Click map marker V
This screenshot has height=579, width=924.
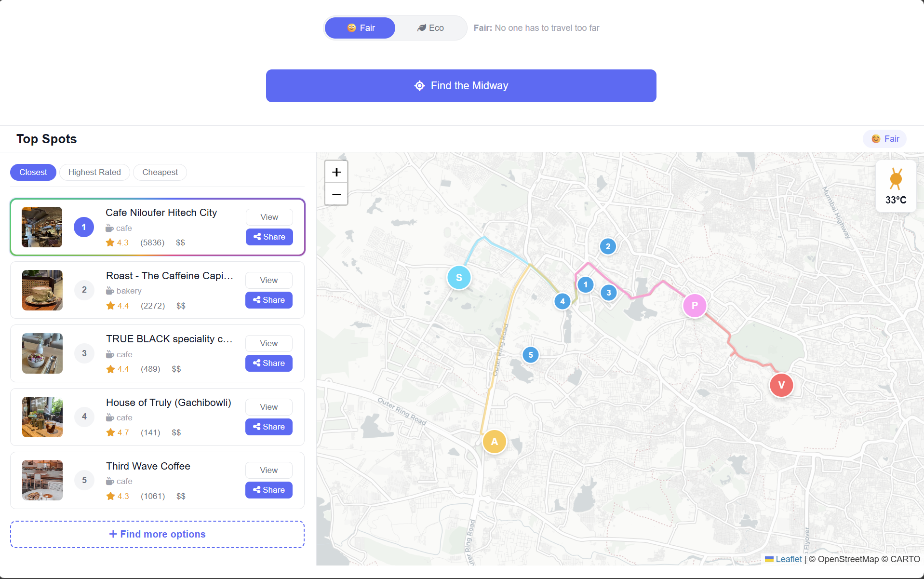click(781, 385)
